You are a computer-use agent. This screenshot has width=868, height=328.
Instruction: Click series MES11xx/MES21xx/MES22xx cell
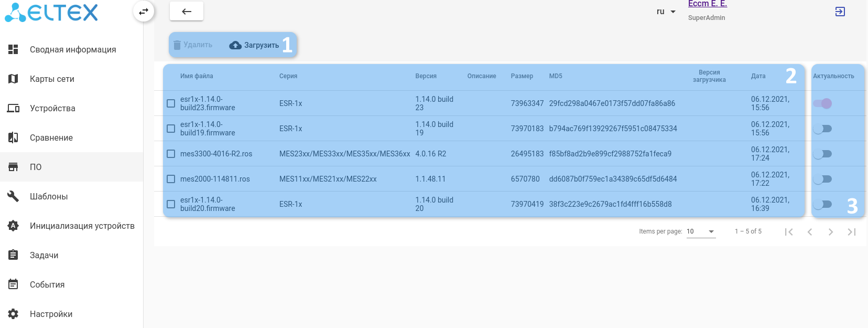coord(328,179)
